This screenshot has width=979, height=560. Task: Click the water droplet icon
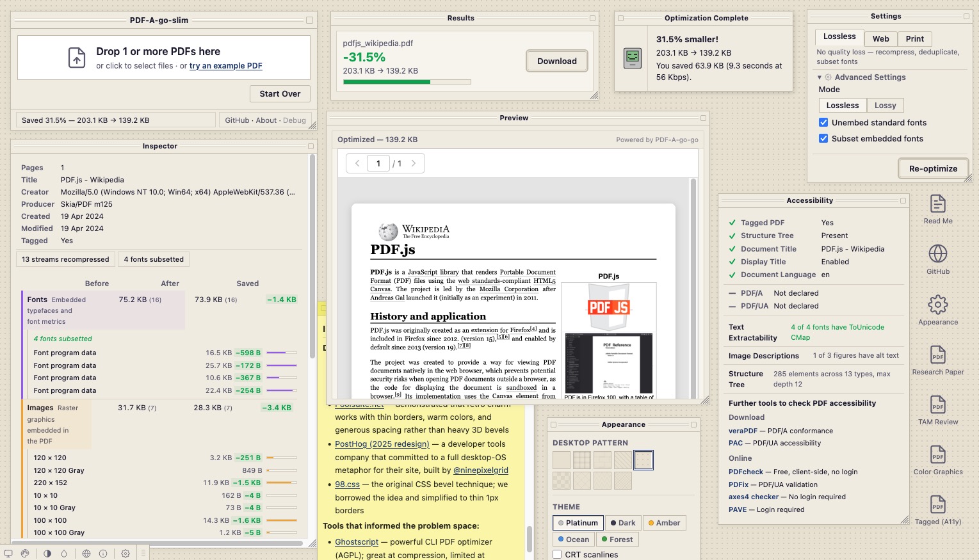(64, 554)
